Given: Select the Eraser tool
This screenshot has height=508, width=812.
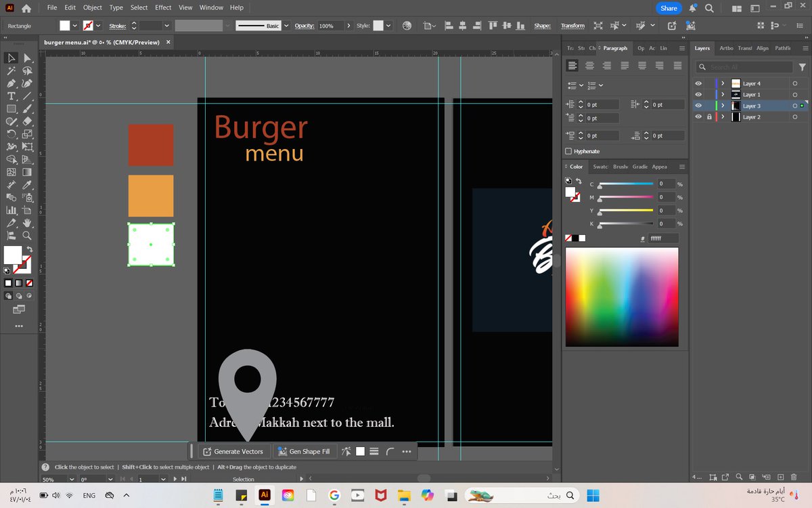Looking at the screenshot, I should (x=28, y=121).
